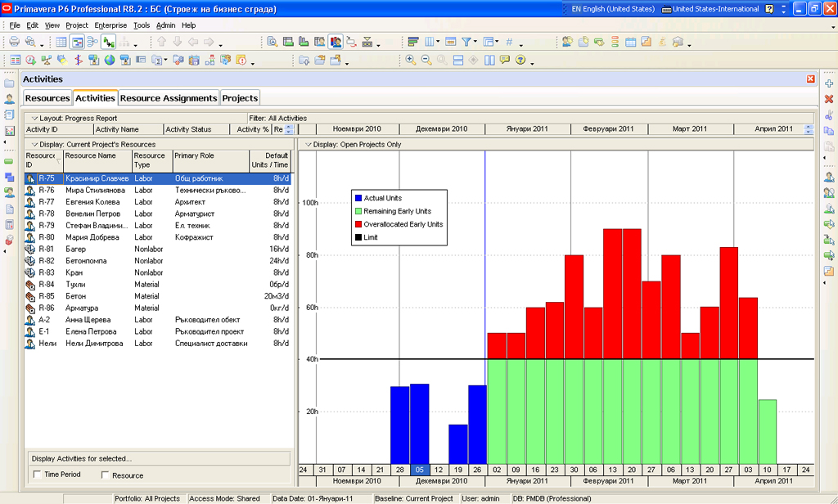The width and height of the screenshot is (838, 504).
Task: Open the Filter icon dropdown arrow
Action: [x=475, y=42]
